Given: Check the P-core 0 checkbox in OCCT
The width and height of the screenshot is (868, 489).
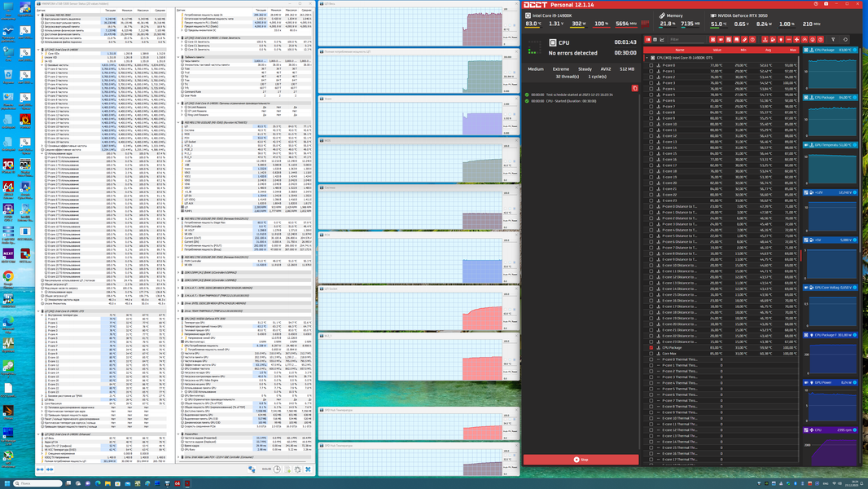Looking at the screenshot, I should pyautogui.click(x=651, y=65).
